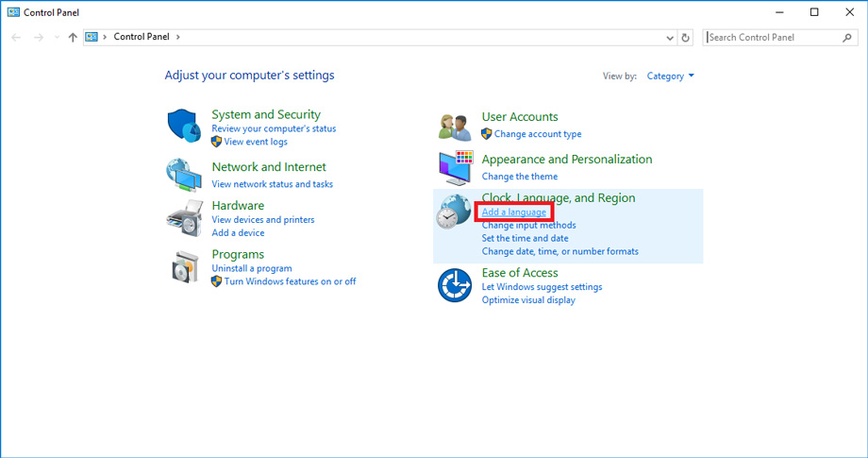
Task: Click the Appearance and Personalization monitor icon
Action: coord(455,167)
